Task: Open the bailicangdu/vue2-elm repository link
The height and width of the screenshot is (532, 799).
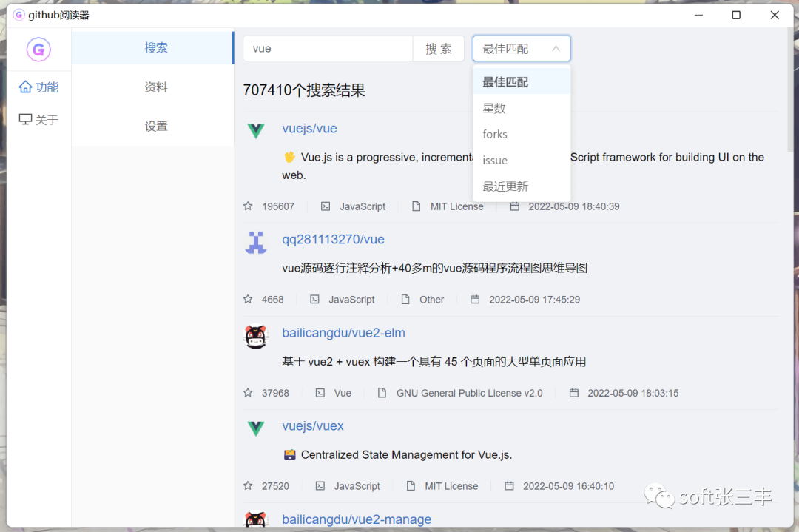Action: pos(343,333)
